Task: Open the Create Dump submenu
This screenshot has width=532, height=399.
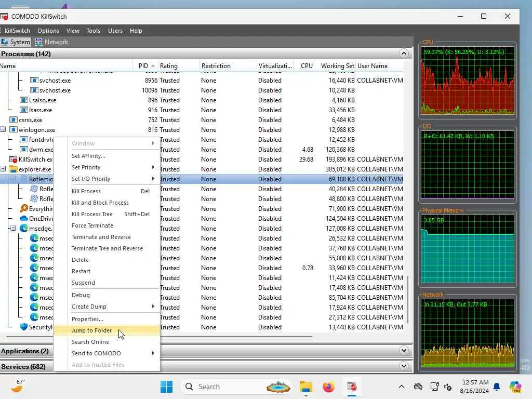Action: (x=107, y=307)
